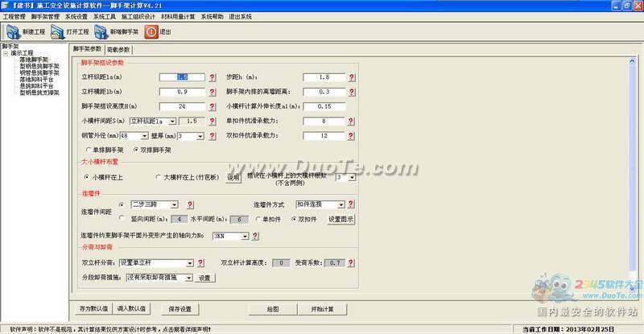
Task: Click the red 退出 power icon
Action: click(151, 32)
